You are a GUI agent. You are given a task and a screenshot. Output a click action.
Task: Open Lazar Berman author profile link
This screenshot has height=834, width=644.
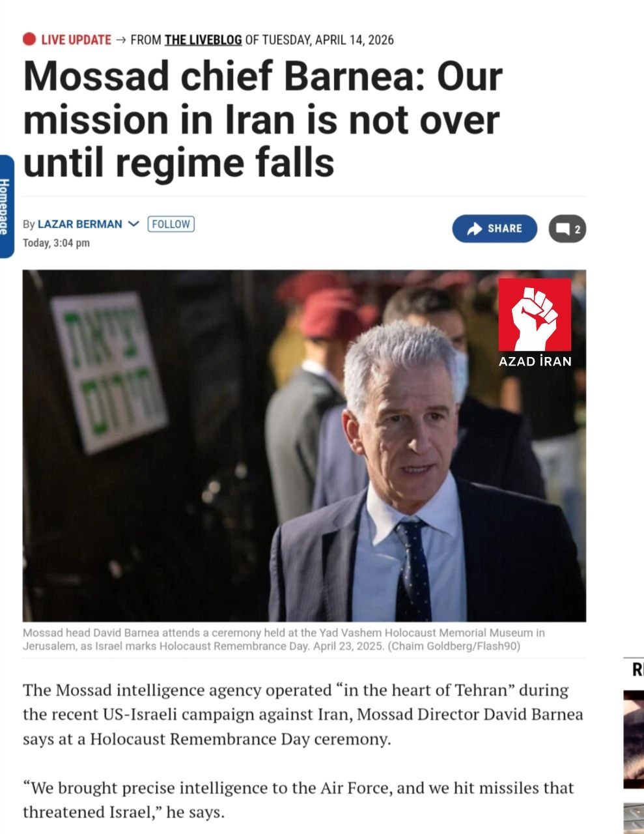coord(79,224)
